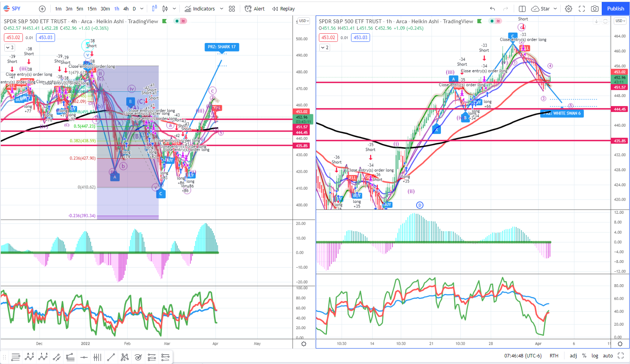Grab the favorites toolbar drag handle
Viewport: 630px width, 364px height.
[5, 357]
